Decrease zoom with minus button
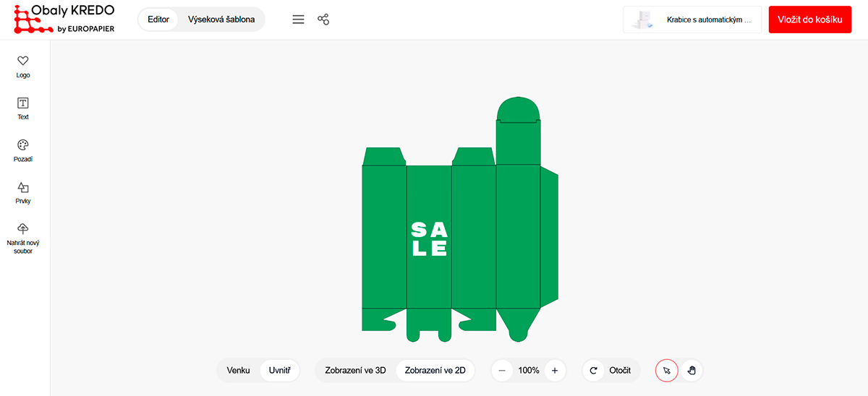Viewport: 868px width, 396px height. [x=502, y=371]
